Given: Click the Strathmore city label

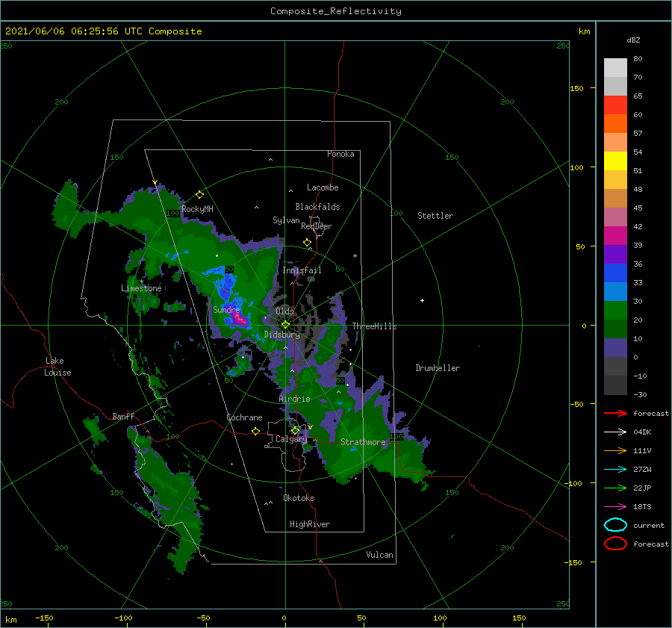Looking at the screenshot, I should [x=363, y=442].
